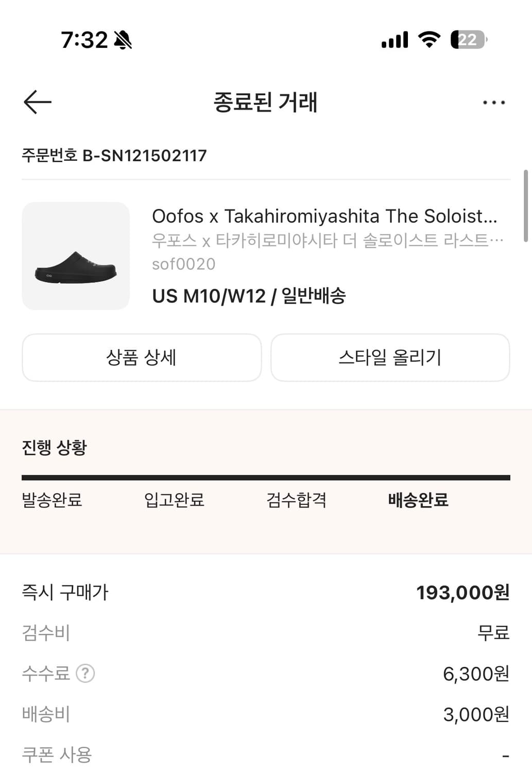
Task: Open the Oofos x Takahiromiyashita product title
Action: tap(324, 216)
